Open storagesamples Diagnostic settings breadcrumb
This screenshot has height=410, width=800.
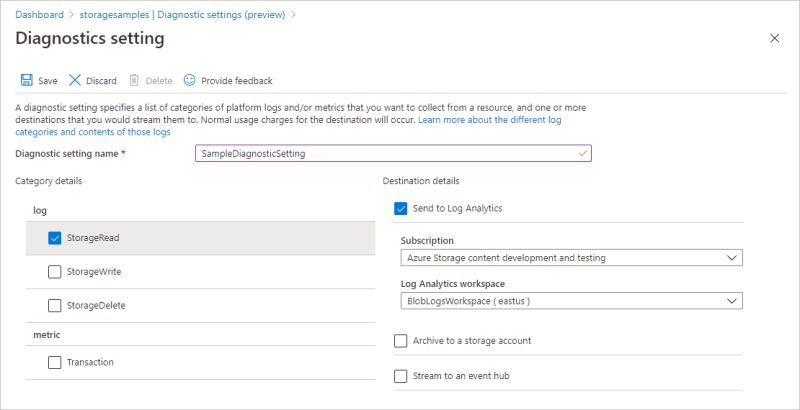click(x=182, y=15)
